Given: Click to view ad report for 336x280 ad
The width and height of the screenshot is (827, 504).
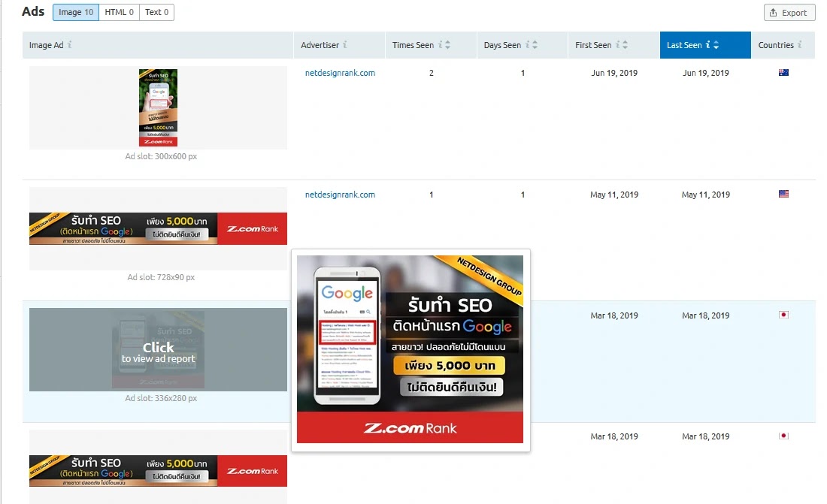Looking at the screenshot, I should pos(158,349).
